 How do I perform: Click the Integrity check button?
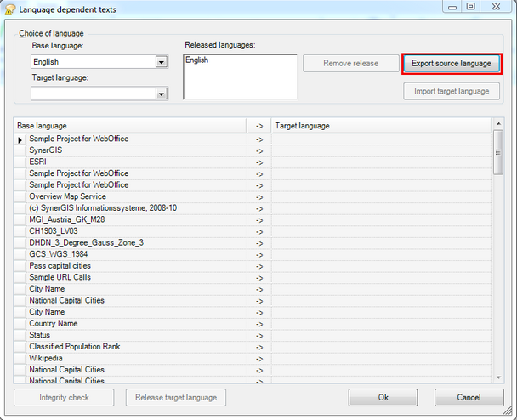pyautogui.click(x=64, y=397)
